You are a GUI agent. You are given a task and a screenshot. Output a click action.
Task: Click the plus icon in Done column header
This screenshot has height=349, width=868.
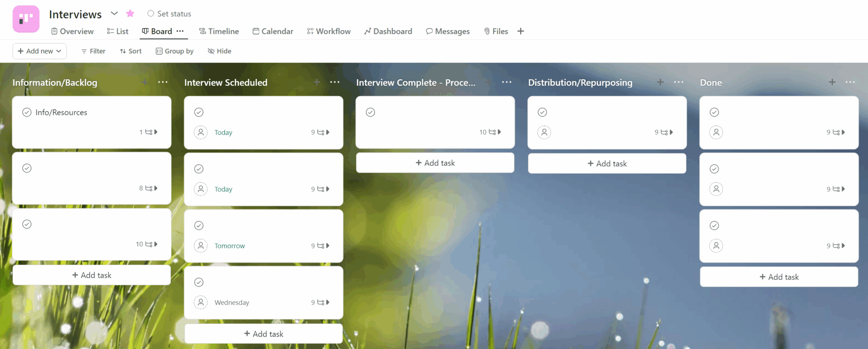832,82
